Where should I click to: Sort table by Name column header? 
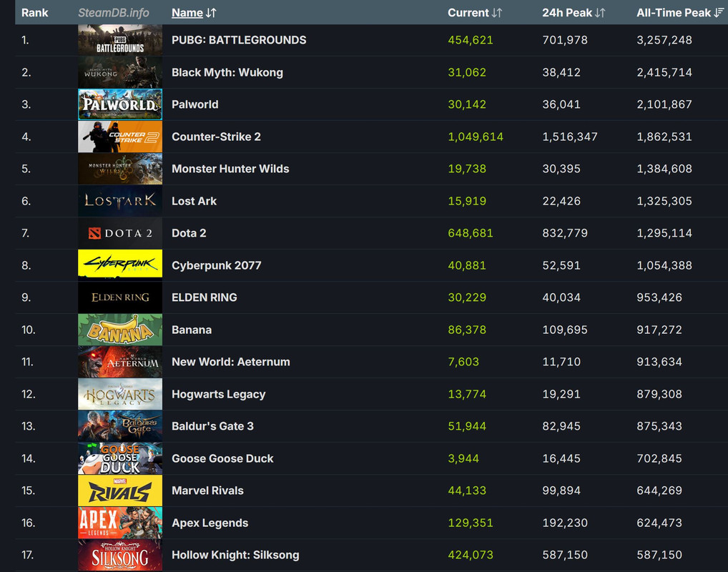coord(187,13)
